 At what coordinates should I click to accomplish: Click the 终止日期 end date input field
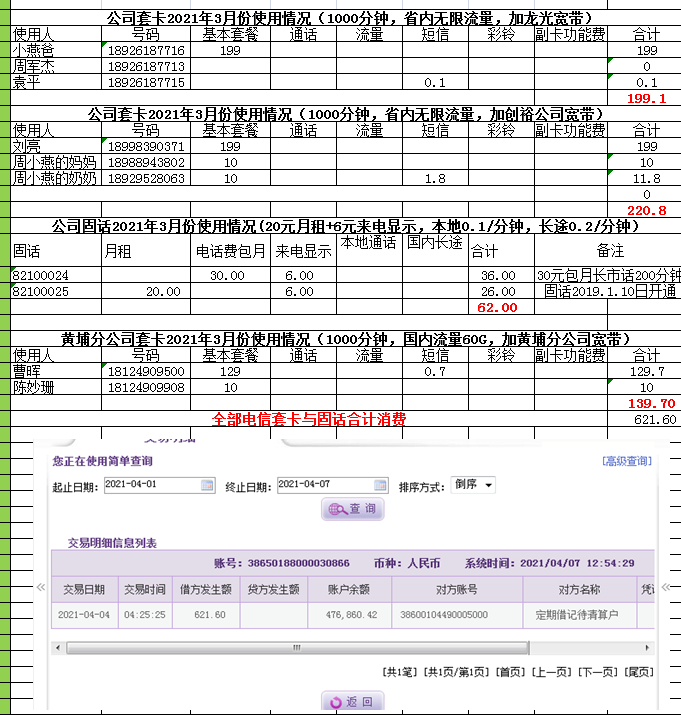[x=322, y=485]
